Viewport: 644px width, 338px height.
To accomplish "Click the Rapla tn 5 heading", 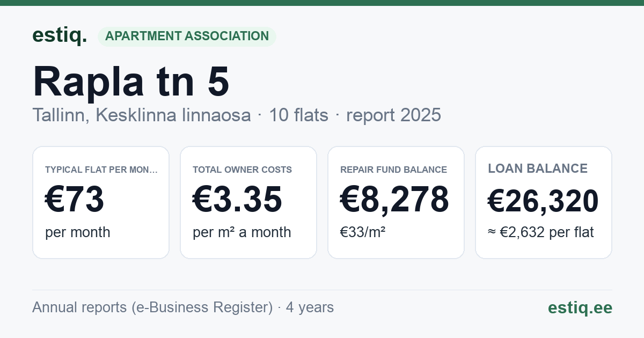I will point(131,82).
